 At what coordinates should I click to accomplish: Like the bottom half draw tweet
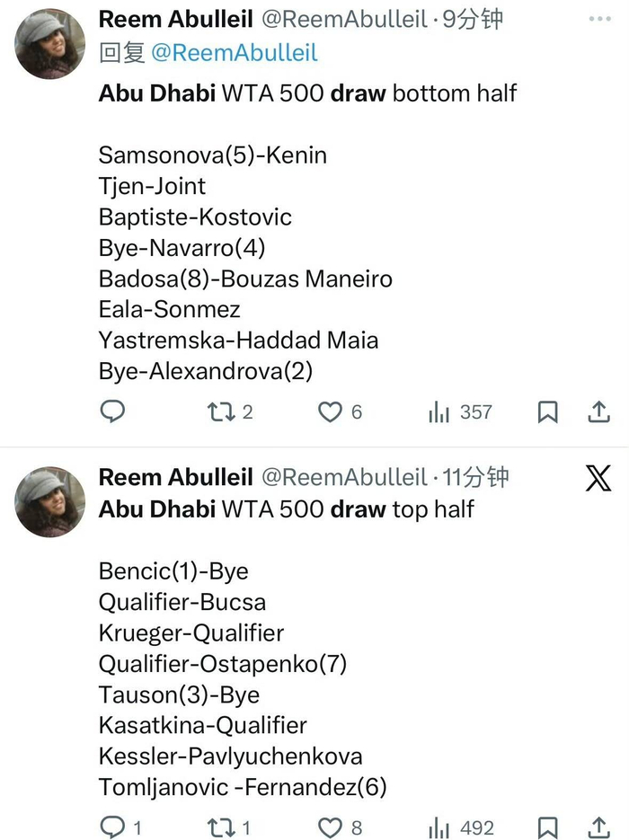[x=331, y=411]
